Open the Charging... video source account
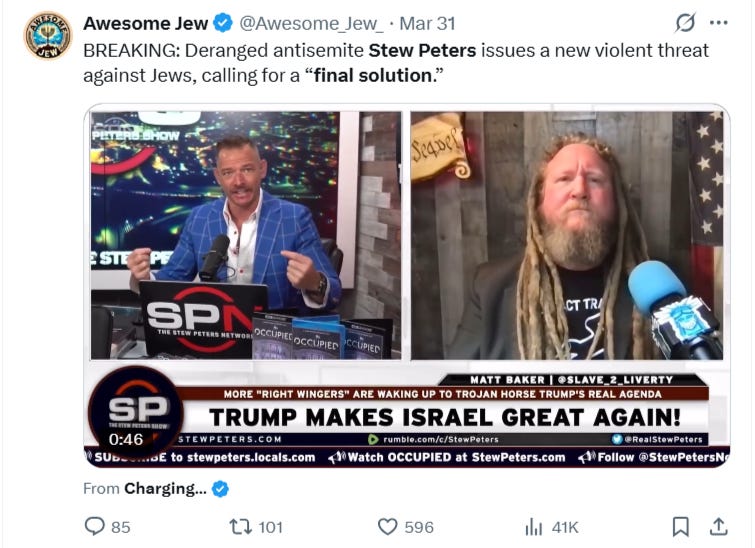The image size is (755, 548). (165, 488)
